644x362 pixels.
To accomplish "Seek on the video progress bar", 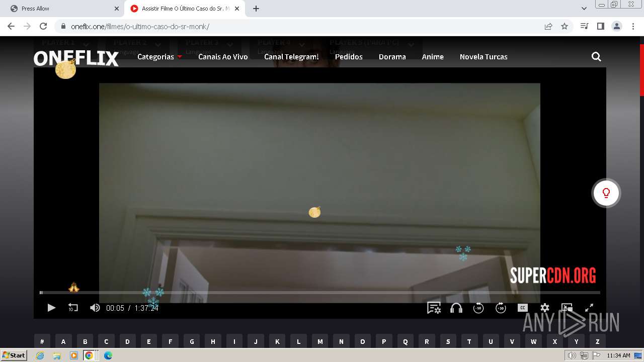I will [320, 293].
